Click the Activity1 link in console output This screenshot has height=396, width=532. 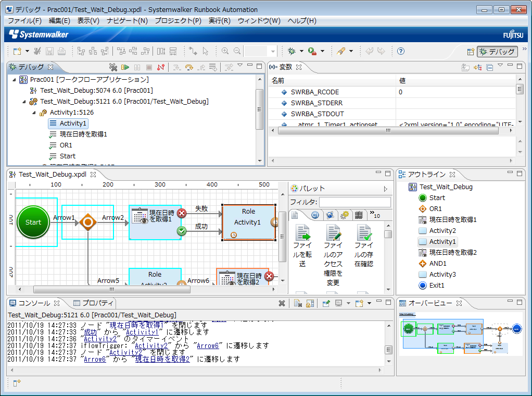point(142,332)
